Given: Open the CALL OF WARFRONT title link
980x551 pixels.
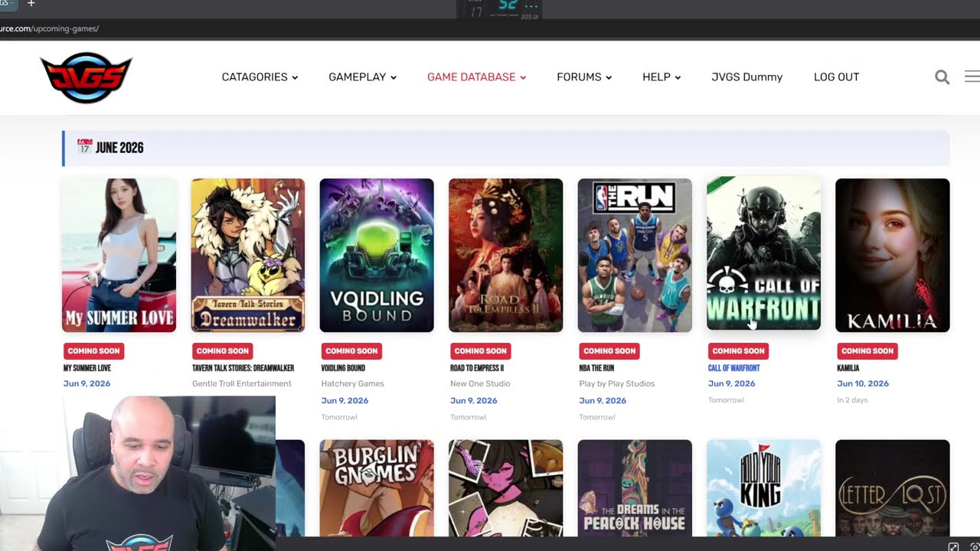Looking at the screenshot, I should coord(734,368).
